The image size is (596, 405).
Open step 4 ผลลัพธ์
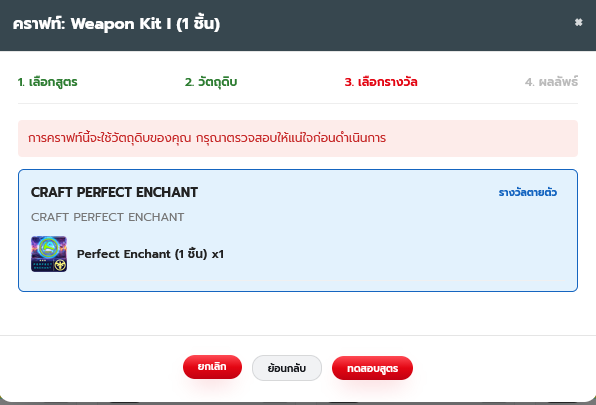point(552,82)
